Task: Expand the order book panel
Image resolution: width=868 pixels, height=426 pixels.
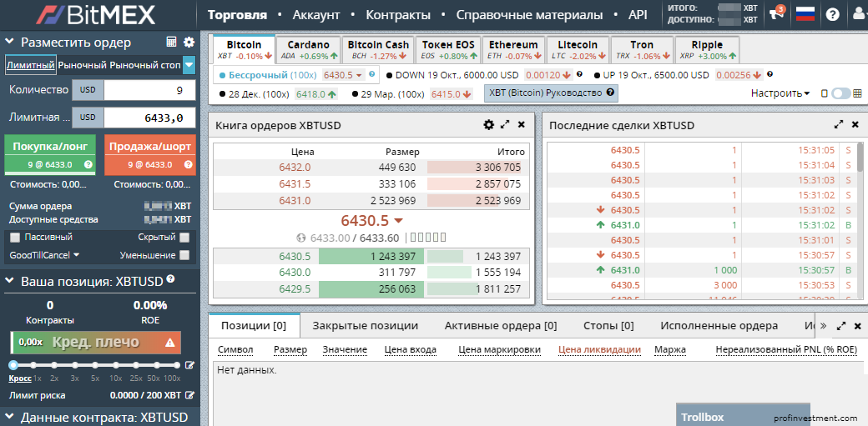Action: coord(505,125)
